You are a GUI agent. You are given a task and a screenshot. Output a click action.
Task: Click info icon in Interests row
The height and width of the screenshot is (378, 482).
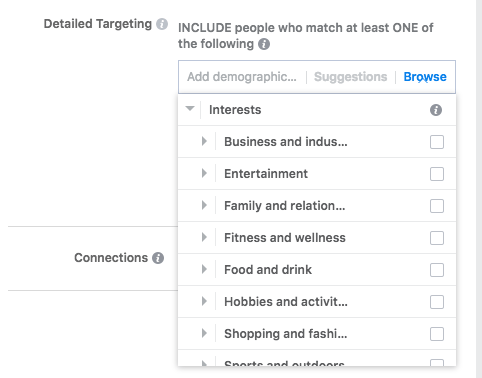coord(436,110)
